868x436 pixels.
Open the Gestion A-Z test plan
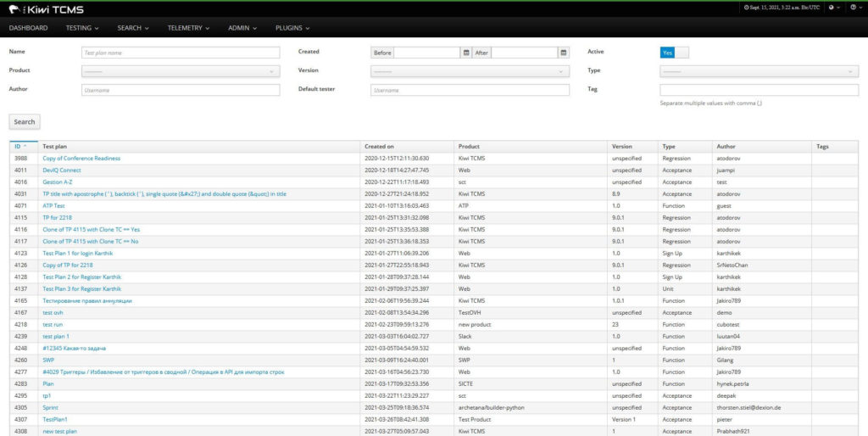coord(58,182)
